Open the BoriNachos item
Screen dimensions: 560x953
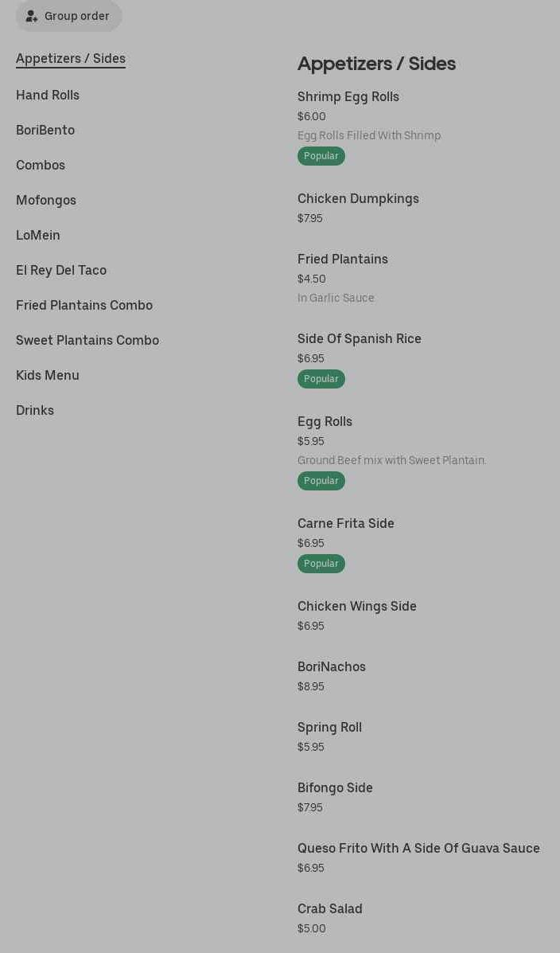pyautogui.click(x=332, y=667)
